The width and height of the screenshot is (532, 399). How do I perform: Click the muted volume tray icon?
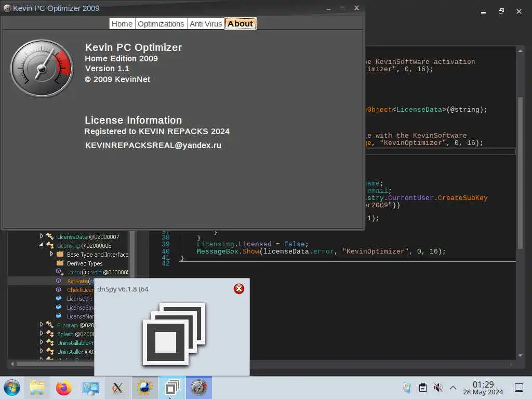438,388
